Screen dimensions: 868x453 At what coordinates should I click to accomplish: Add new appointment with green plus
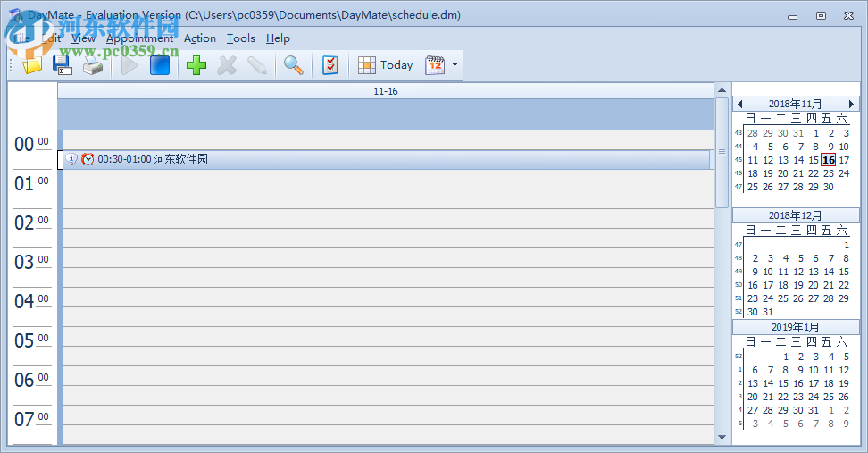click(196, 65)
